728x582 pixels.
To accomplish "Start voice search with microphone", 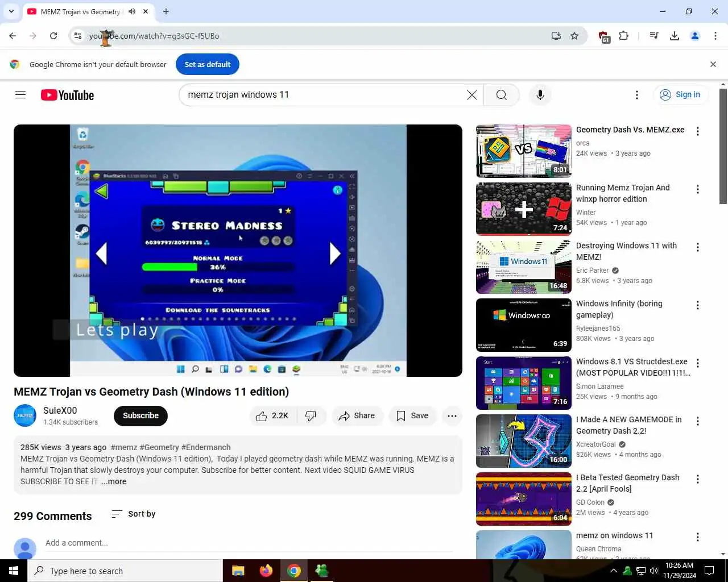I will click(x=540, y=95).
